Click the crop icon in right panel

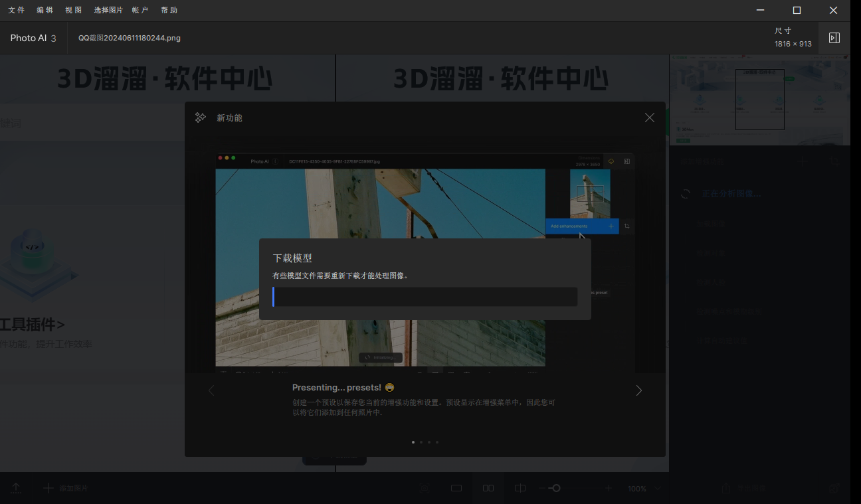[836, 161]
